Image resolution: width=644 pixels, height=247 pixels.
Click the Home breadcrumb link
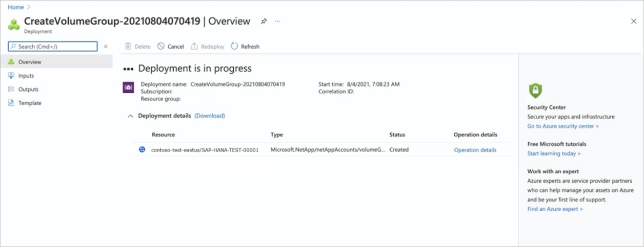pos(16,7)
